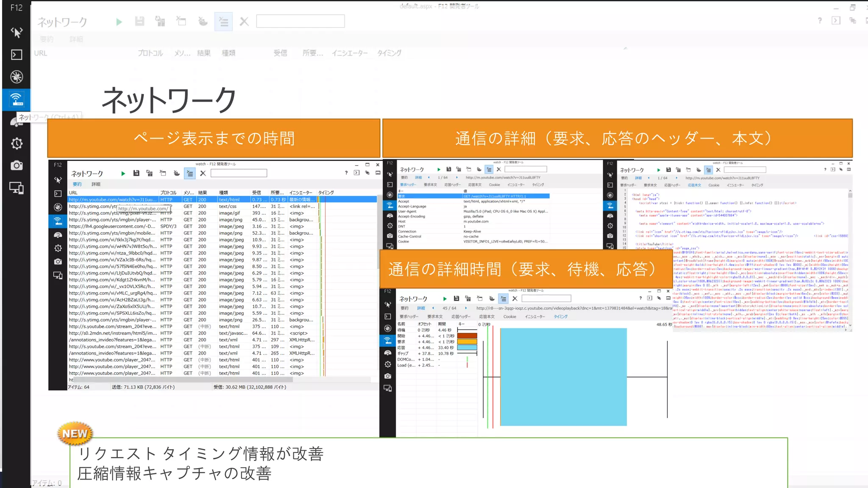Screen dimensions: 868x488
Task: Open DOM Explorer in the far-left black sidebar
Action: click(17, 32)
